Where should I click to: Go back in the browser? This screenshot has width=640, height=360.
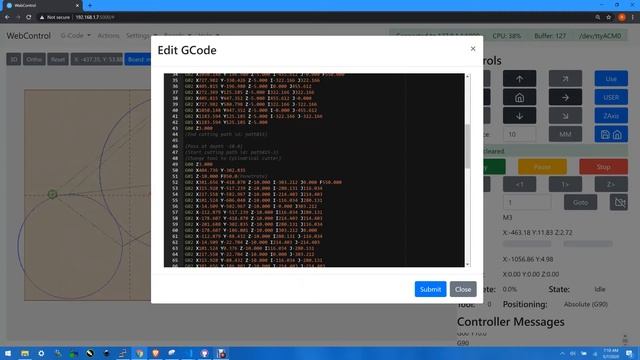[x=7, y=17]
